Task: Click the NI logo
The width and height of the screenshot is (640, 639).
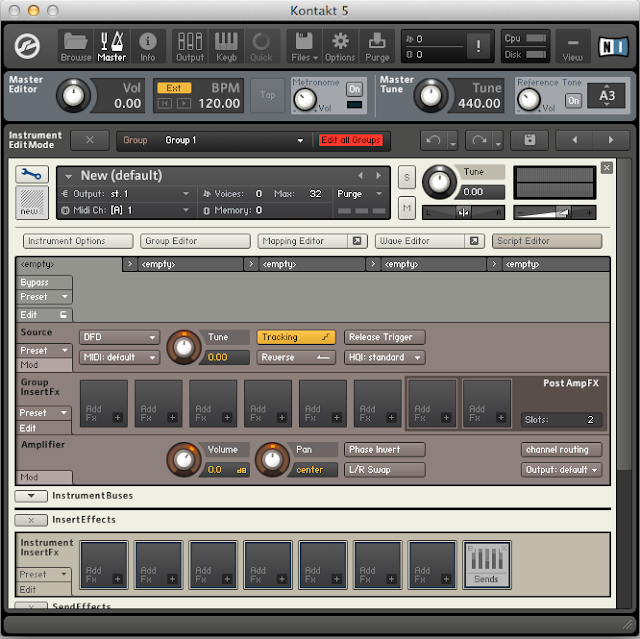Action: (x=613, y=47)
